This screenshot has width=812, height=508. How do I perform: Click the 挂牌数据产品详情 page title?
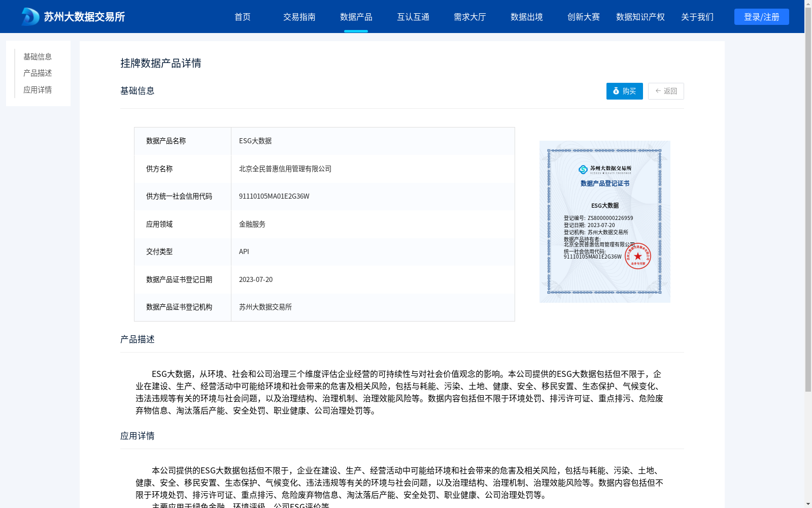click(x=161, y=63)
